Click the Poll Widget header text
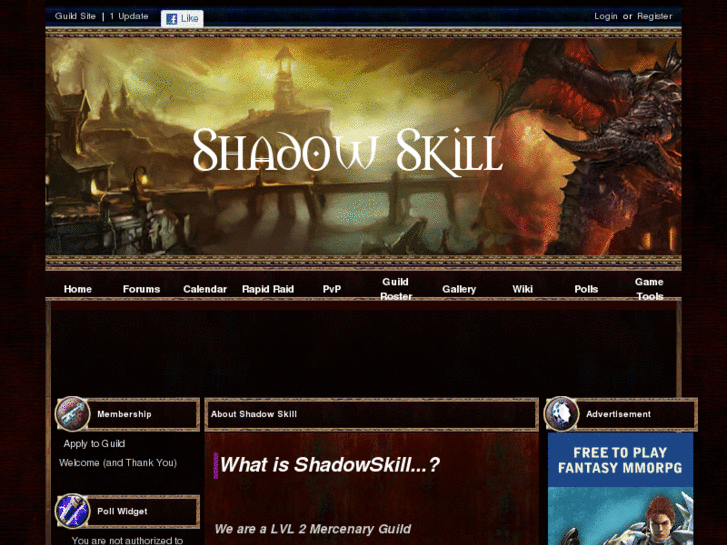 click(x=122, y=511)
